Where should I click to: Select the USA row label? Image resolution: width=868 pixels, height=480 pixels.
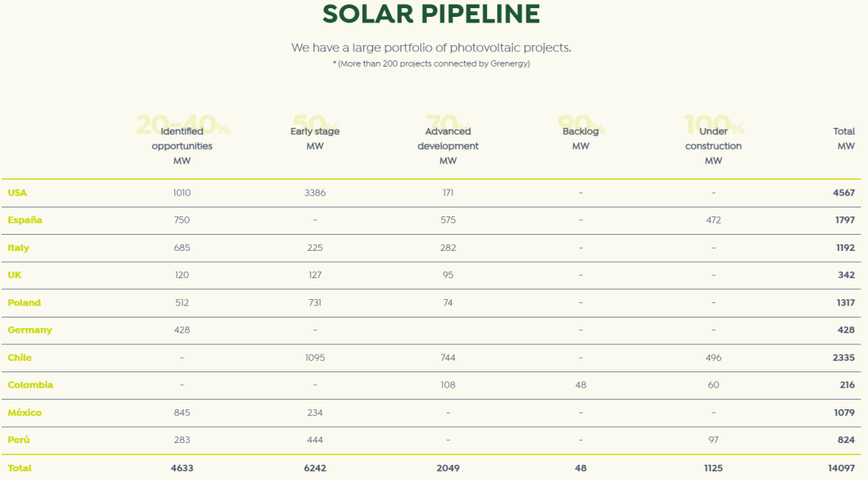pyautogui.click(x=18, y=193)
